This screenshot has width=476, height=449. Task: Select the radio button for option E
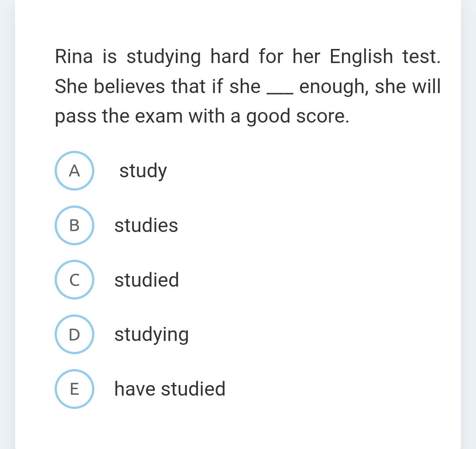click(74, 389)
